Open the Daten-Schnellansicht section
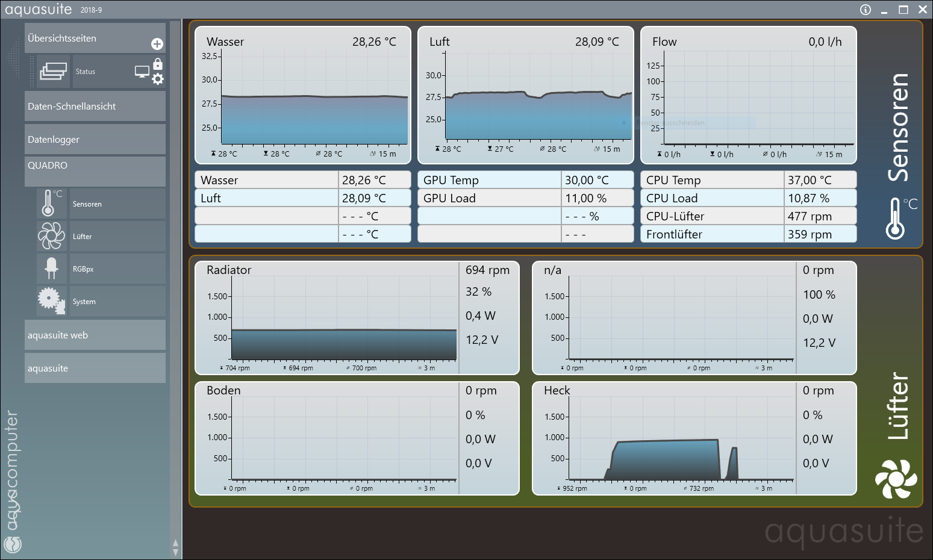The width and height of the screenshot is (933, 560). [x=95, y=106]
